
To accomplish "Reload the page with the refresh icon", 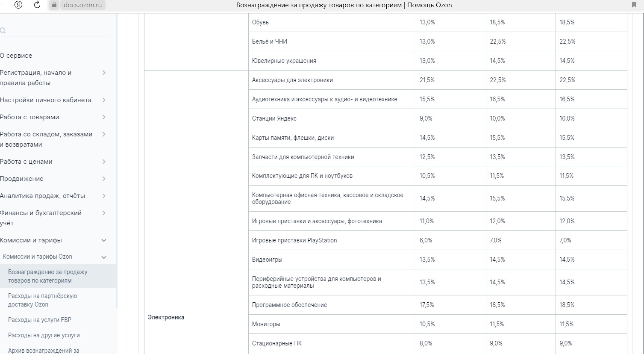I will (x=37, y=5).
